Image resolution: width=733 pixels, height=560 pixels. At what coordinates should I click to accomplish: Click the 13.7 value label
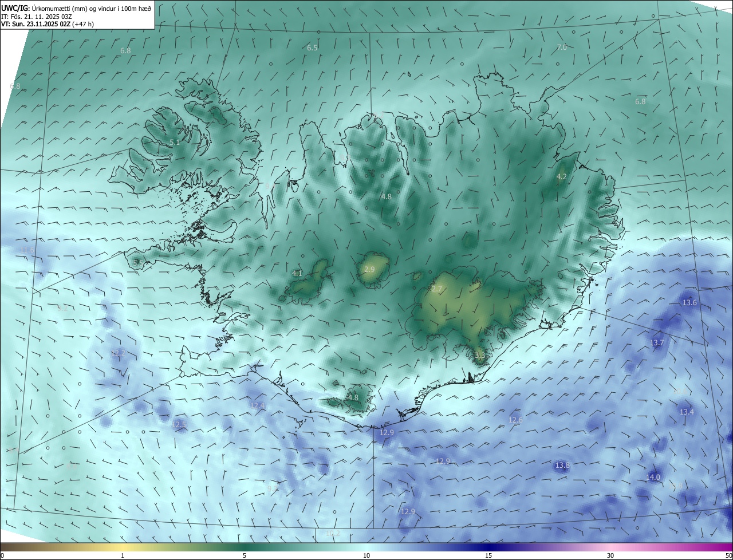pos(657,342)
